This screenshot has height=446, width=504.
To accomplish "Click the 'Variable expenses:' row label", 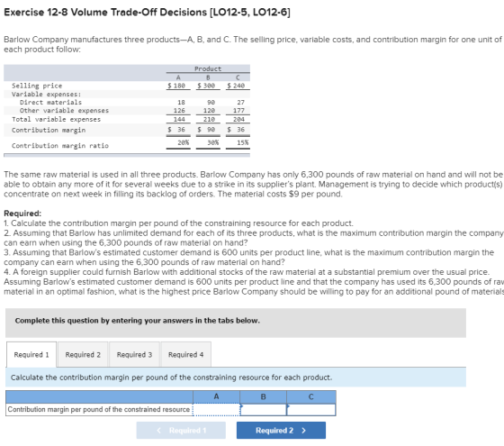I will coord(47,95).
